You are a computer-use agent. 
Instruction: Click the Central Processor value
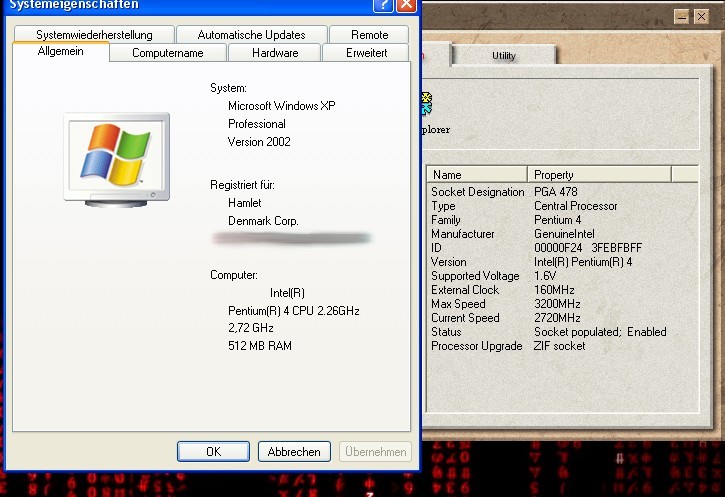(576, 206)
